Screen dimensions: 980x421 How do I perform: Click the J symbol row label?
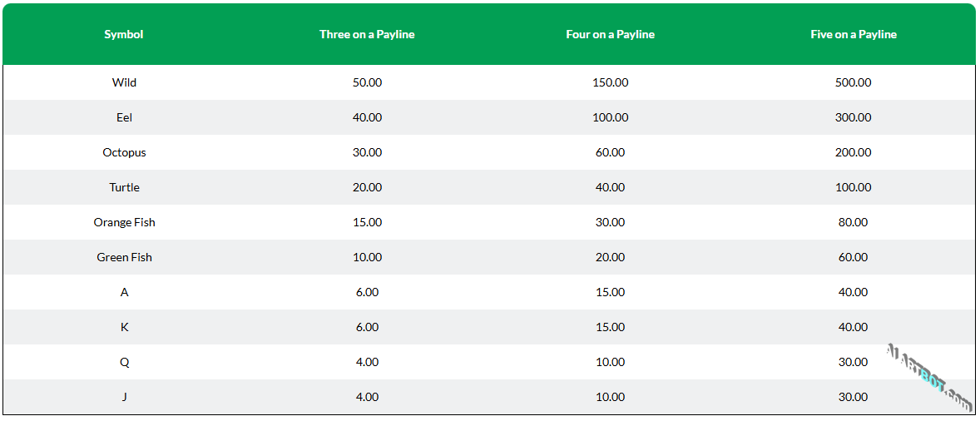pyautogui.click(x=124, y=397)
